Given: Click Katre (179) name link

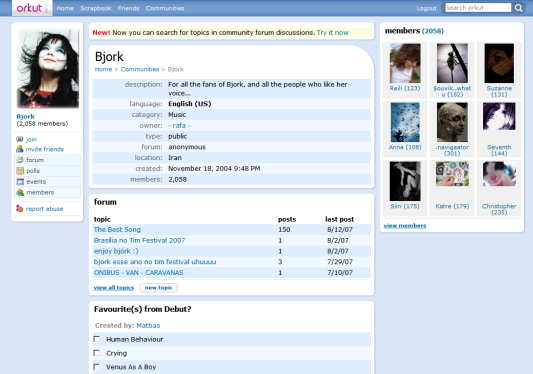Looking at the screenshot, I should point(452,206).
